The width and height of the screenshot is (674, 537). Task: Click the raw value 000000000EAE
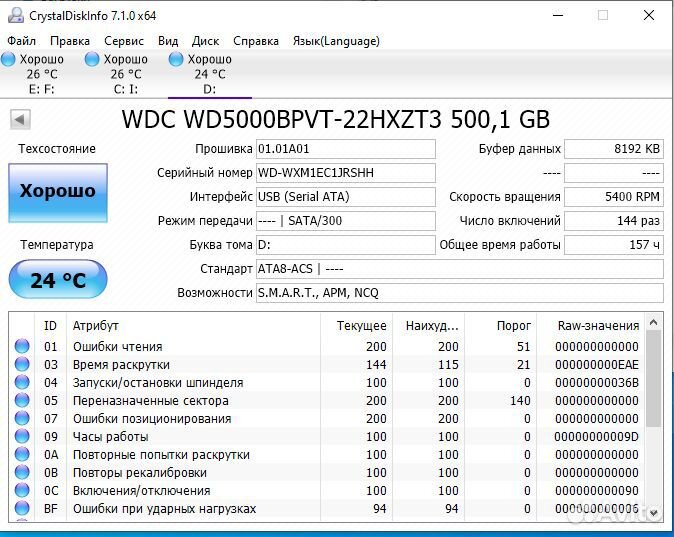point(597,365)
